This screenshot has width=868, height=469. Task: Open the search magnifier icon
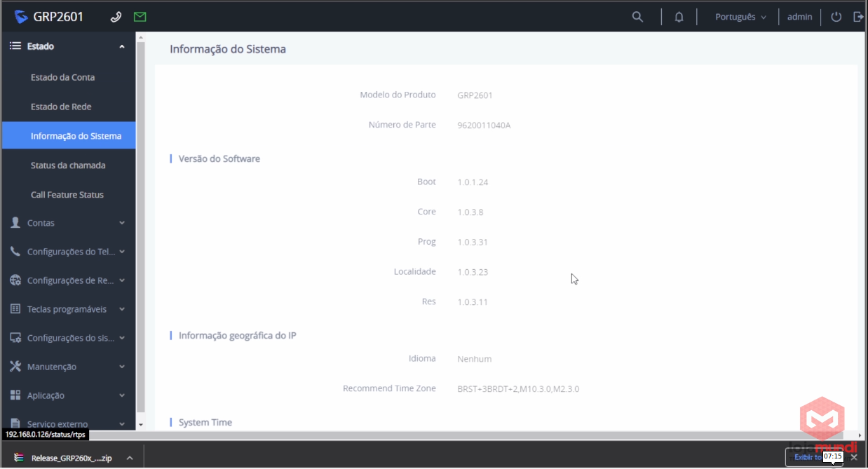pos(637,17)
